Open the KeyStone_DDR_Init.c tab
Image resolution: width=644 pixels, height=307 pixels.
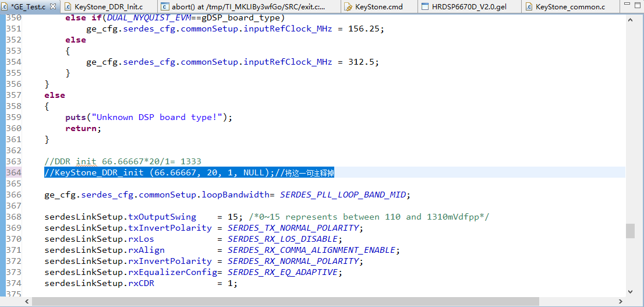click(x=108, y=6)
